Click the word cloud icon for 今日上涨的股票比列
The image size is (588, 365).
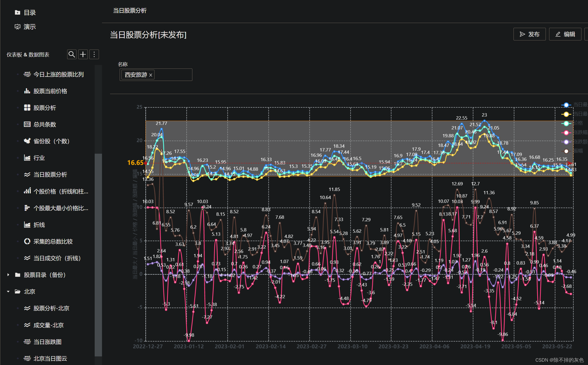[27, 74]
